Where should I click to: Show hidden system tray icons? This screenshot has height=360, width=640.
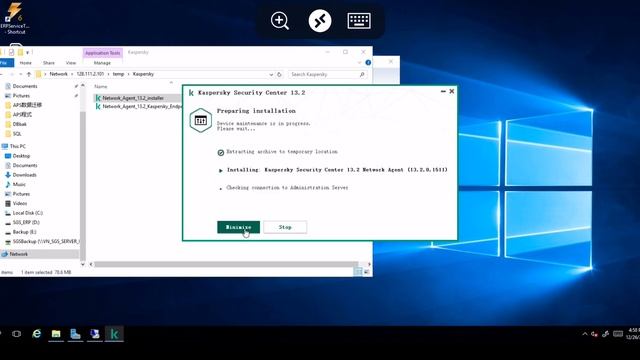click(584, 334)
